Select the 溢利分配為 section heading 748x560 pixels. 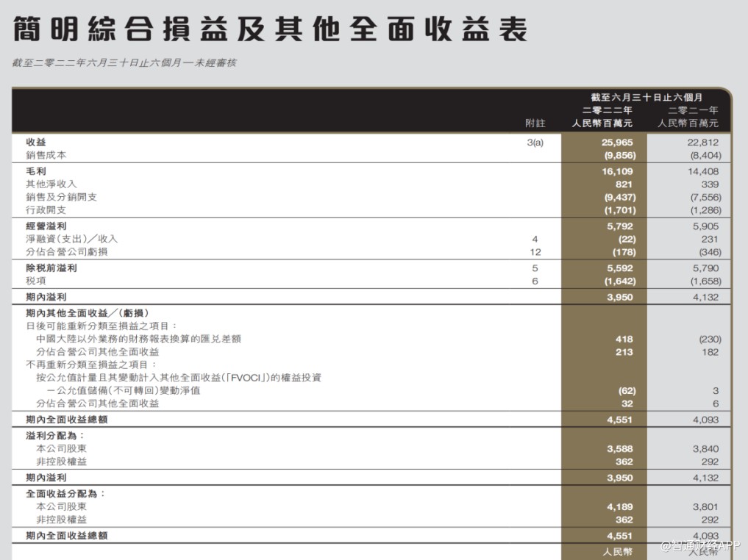coord(56,435)
